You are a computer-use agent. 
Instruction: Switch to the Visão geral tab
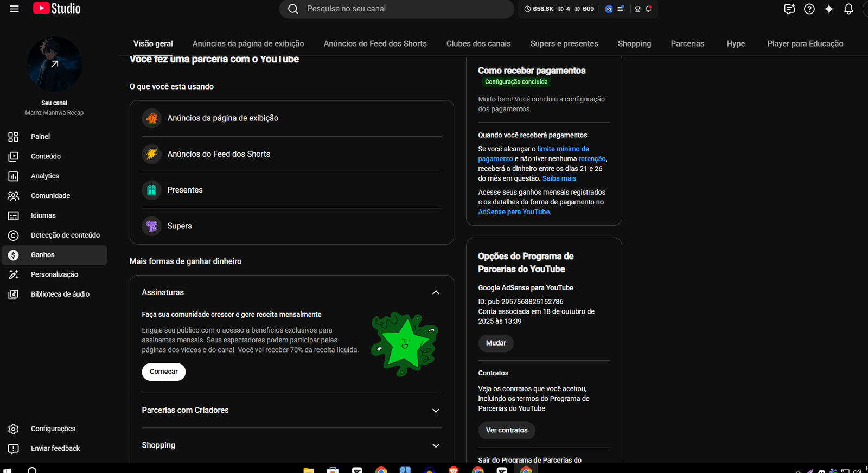coord(153,43)
